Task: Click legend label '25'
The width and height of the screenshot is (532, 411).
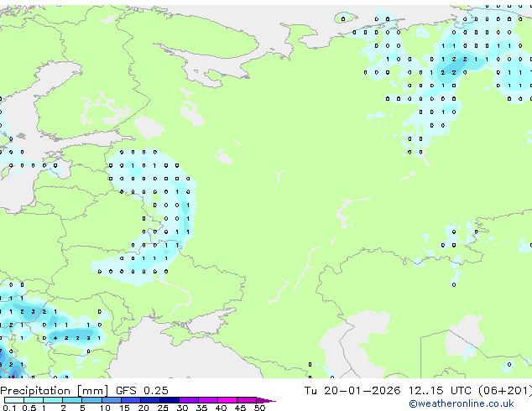Action: 163,408
